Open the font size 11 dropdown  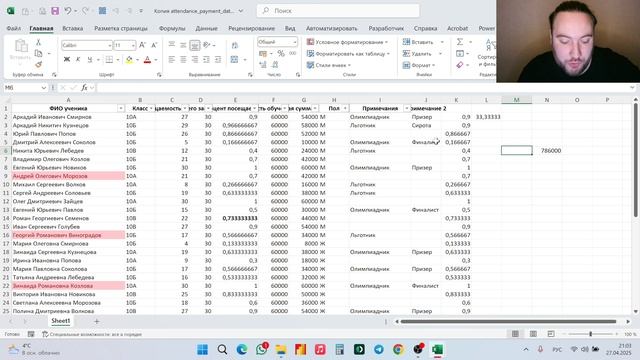coord(133,45)
